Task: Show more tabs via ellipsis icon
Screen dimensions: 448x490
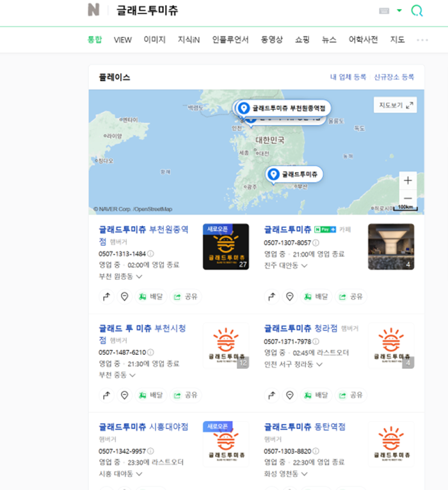Action: (422, 40)
